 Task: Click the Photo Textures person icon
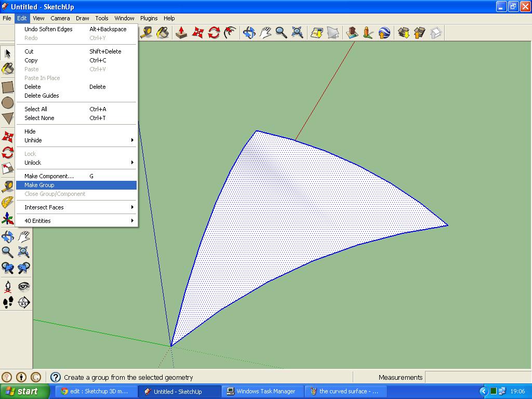click(x=368, y=33)
